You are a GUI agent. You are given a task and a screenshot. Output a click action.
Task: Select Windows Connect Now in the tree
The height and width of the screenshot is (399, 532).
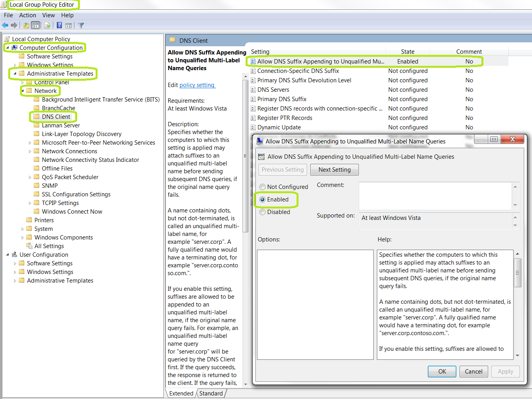[x=72, y=212]
